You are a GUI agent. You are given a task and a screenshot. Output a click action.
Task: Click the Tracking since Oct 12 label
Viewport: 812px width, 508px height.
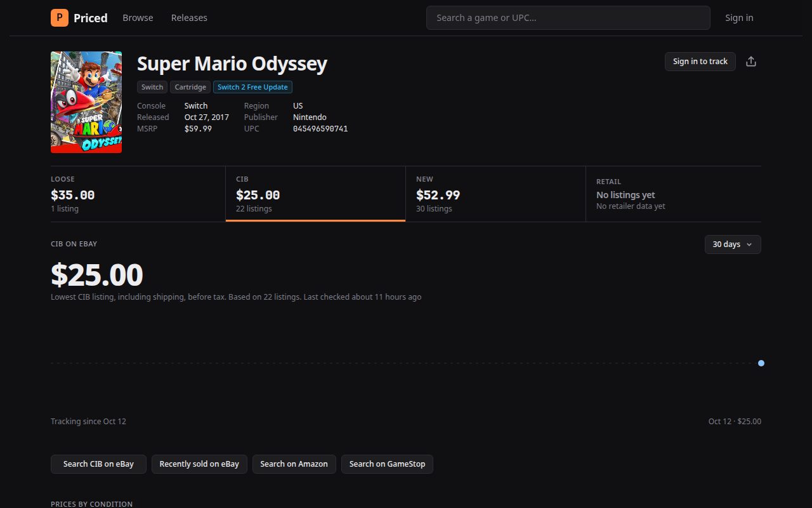(88, 422)
